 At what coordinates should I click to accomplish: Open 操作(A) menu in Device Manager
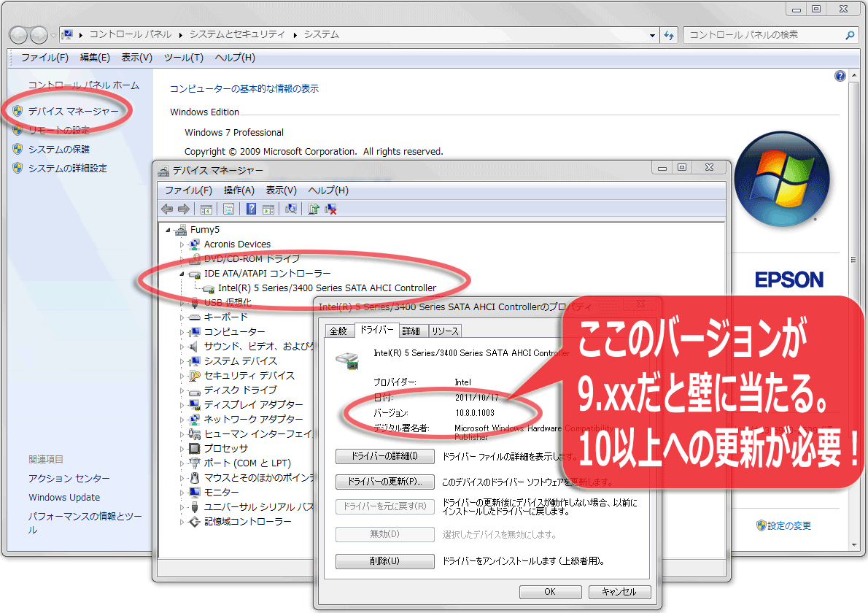pyautogui.click(x=239, y=190)
